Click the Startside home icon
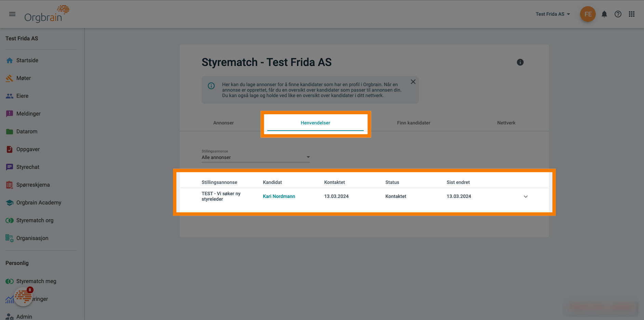The image size is (644, 320). coord(10,61)
